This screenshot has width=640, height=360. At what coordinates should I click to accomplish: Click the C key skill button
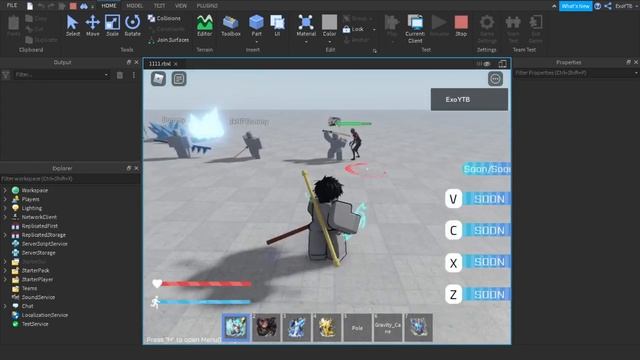pos(453,230)
